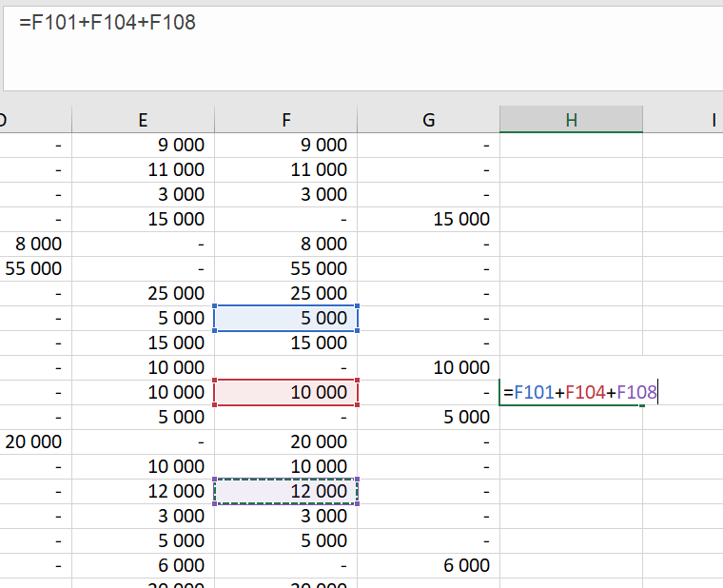The height and width of the screenshot is (588, 723).
Task: Click cell with 12 000 in column E
Action: (x=143, y=491)
